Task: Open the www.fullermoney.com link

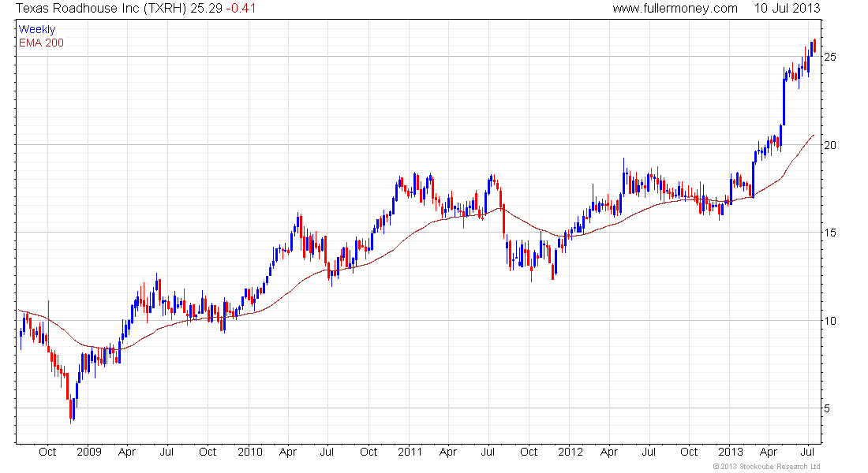Action: click(x=675, y=9)
